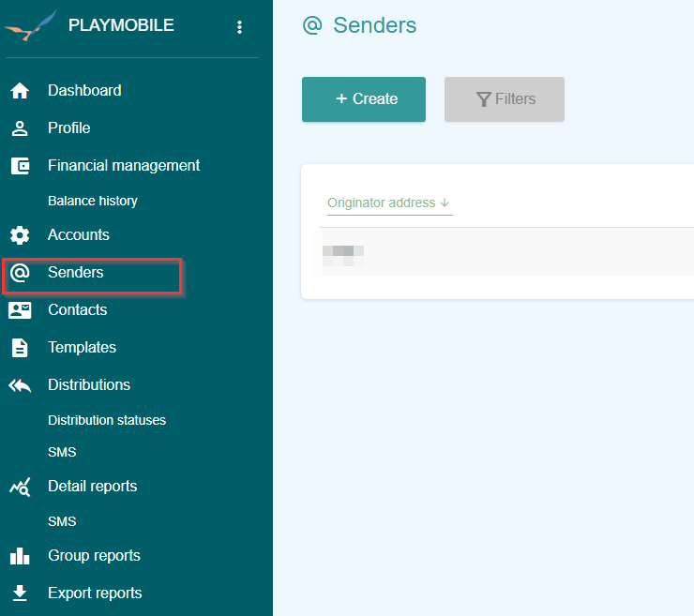Open Balance history submenu item
694x616 pixels.
[x=93, y=201]
